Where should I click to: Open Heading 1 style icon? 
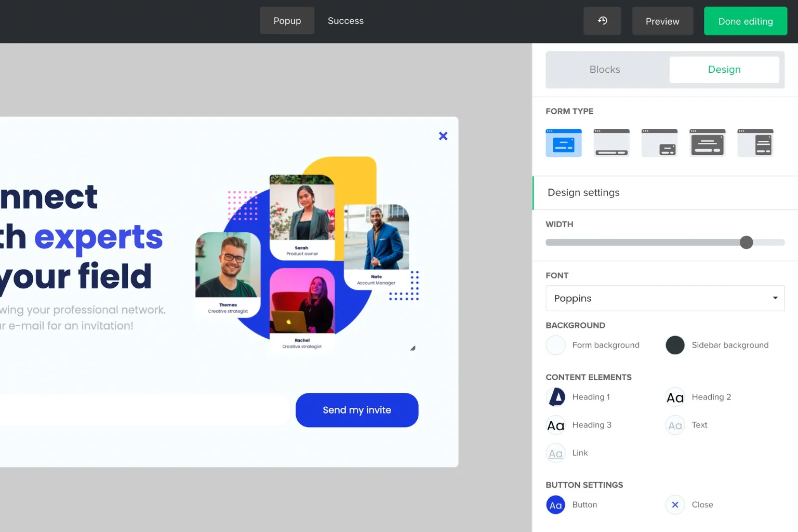pyautogui.click(x=556, y=397)
